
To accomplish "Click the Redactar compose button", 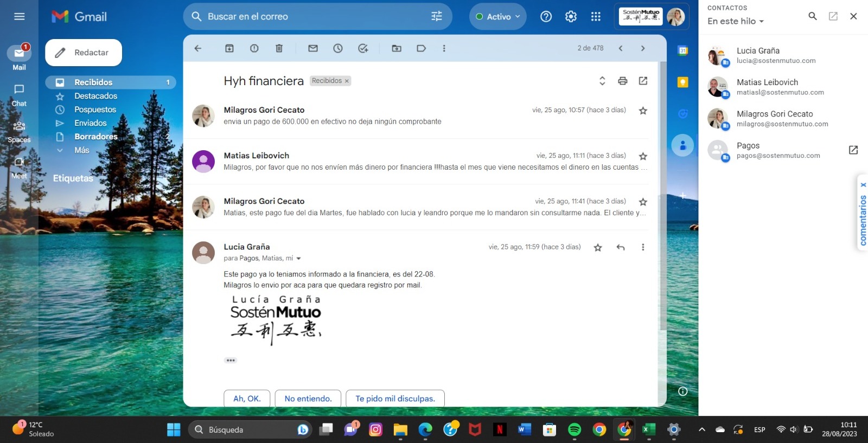I will [x=84, y=53].
